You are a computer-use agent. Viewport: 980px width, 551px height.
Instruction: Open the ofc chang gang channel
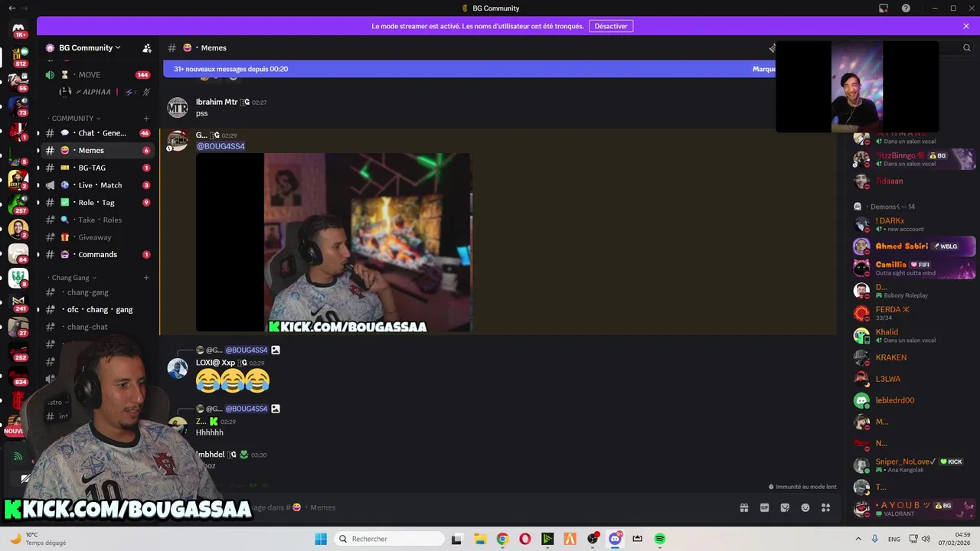pyautogui.click(x=97, y=310)
